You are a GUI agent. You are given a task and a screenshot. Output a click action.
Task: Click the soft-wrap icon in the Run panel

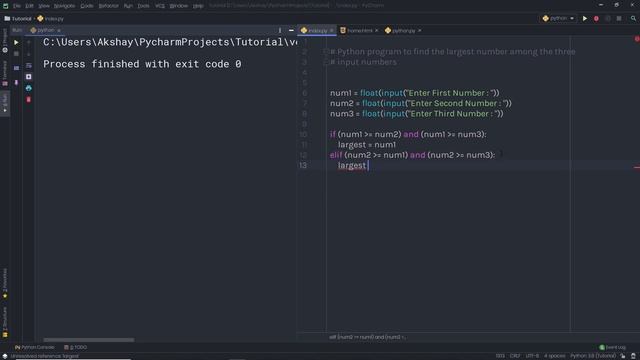[29, 65]
